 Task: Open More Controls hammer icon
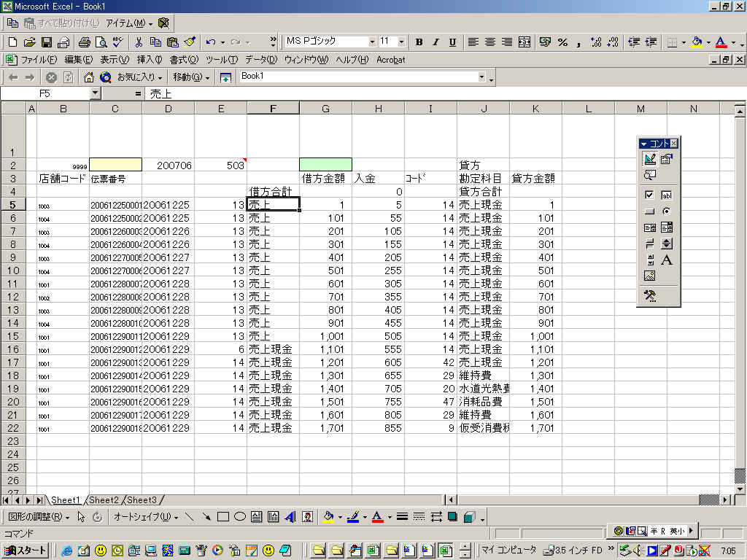[650, 296]
